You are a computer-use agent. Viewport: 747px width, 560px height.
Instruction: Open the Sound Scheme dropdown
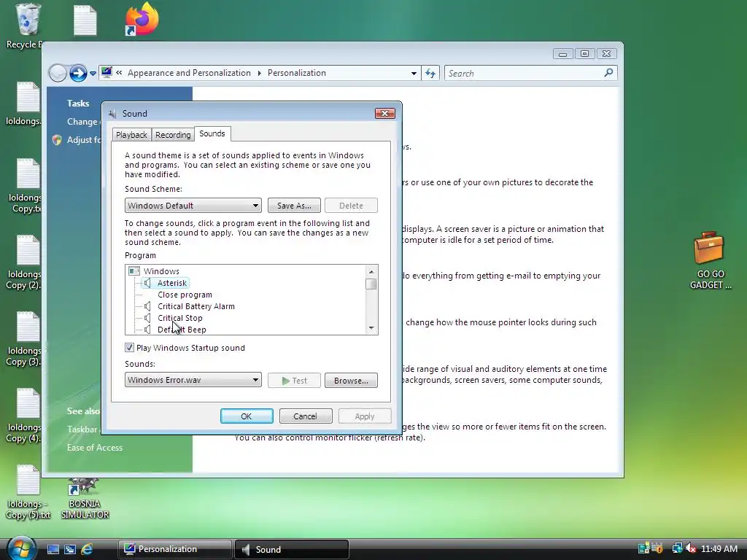coord(193,206)
